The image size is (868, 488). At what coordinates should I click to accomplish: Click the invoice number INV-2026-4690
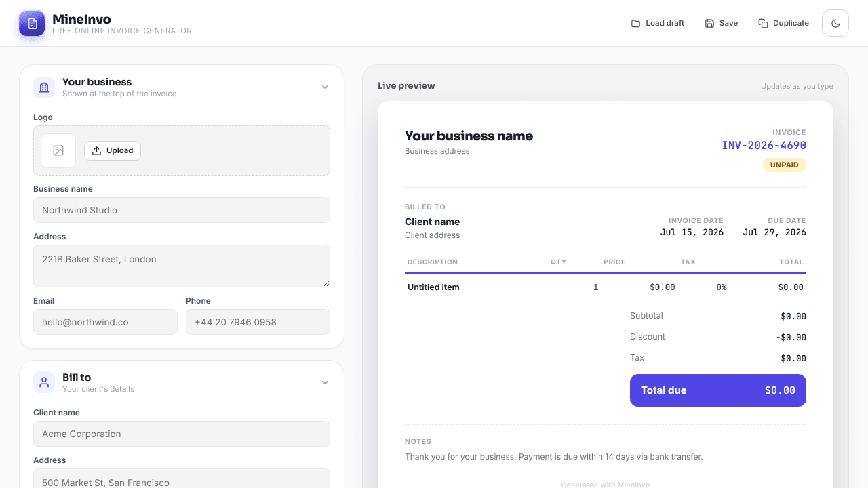coord(764,145)
